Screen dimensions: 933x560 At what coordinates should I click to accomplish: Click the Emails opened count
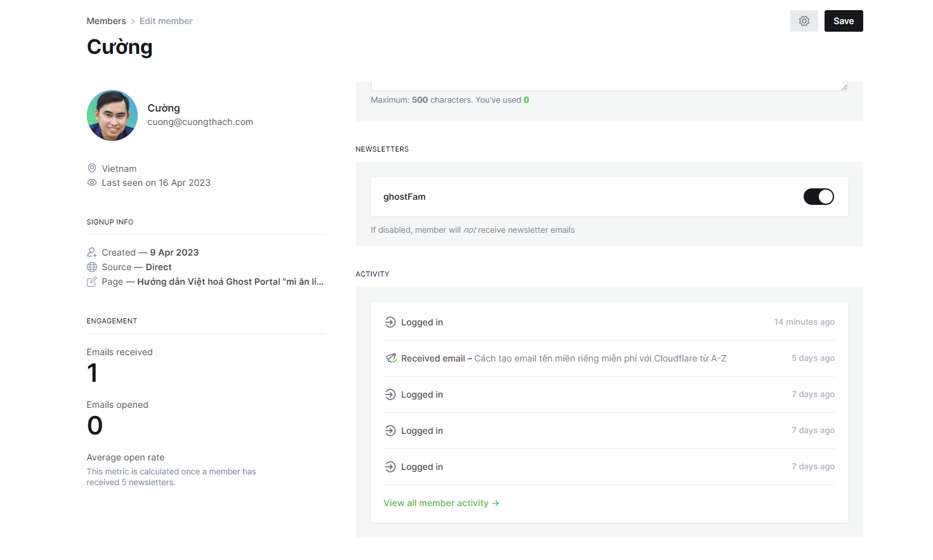[95, 426]
